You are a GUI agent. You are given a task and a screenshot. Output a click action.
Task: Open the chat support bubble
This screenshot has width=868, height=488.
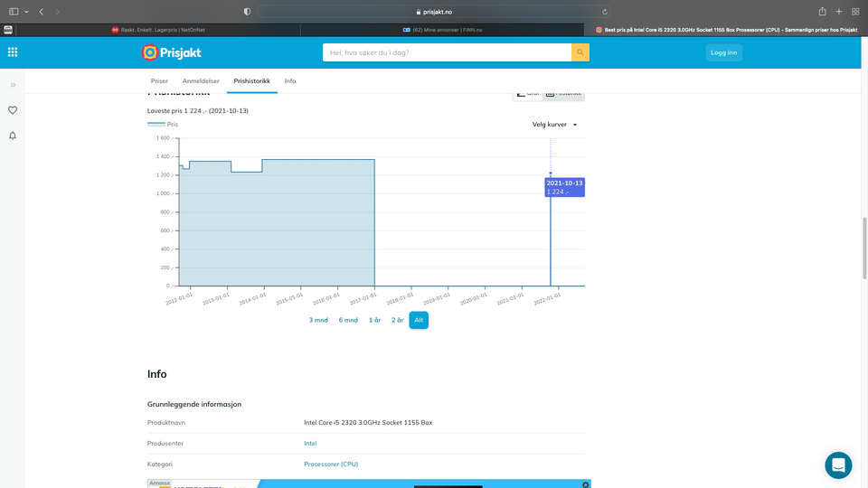(838, 465)
